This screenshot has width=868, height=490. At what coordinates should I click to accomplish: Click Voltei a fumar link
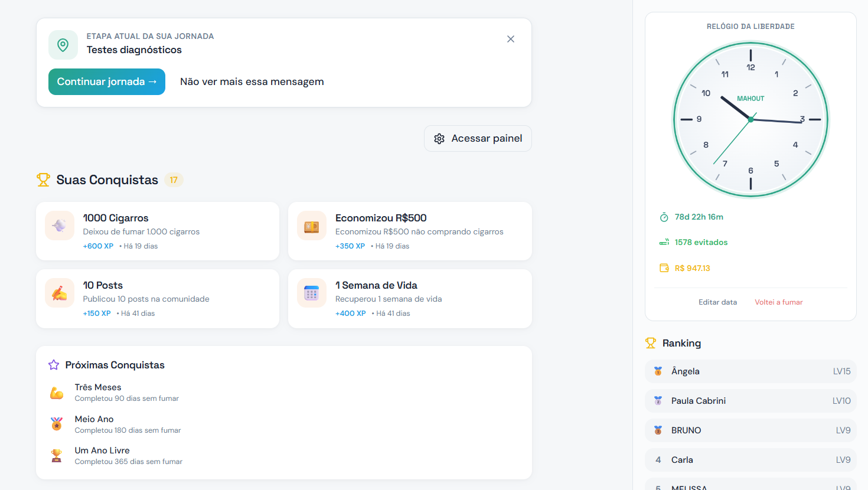pyautogui.click(x=779, y=302)
